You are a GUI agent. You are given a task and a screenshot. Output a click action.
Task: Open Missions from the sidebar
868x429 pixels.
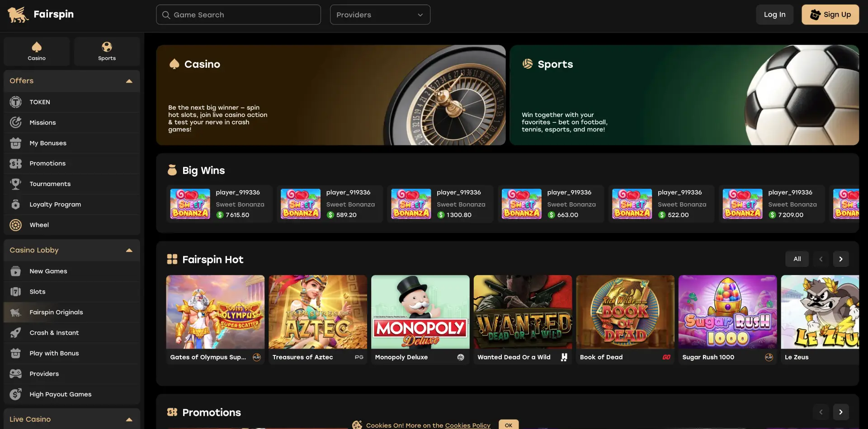[42, 122]
